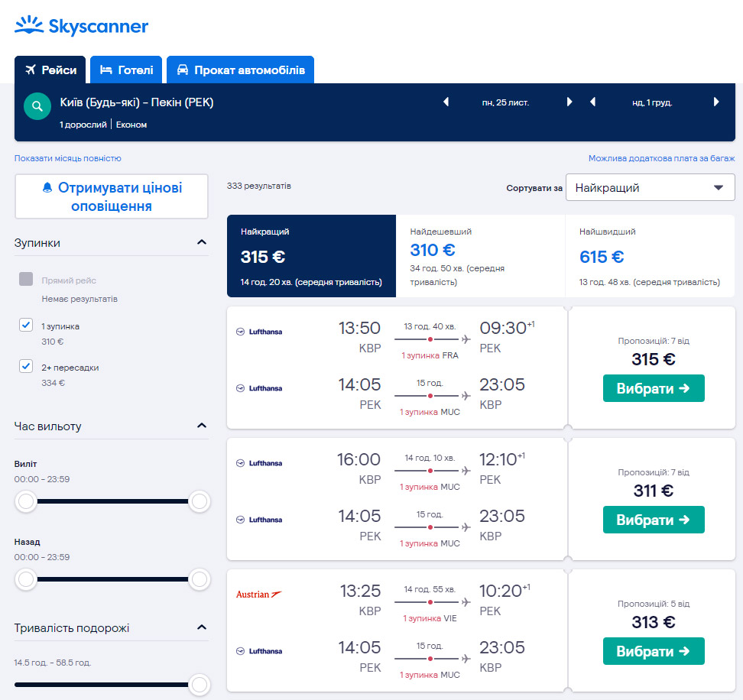Click the plane icon on 14 год. 10 хв. route

point(466,471)
